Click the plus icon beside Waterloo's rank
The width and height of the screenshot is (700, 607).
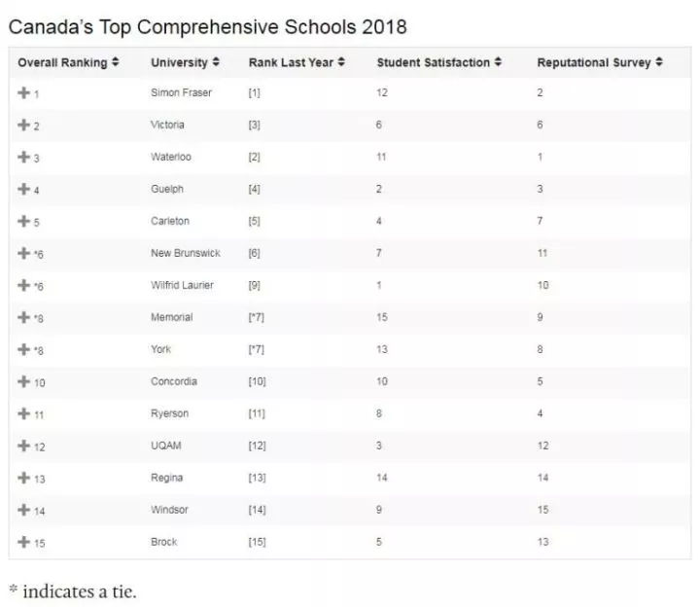(24, 157)
